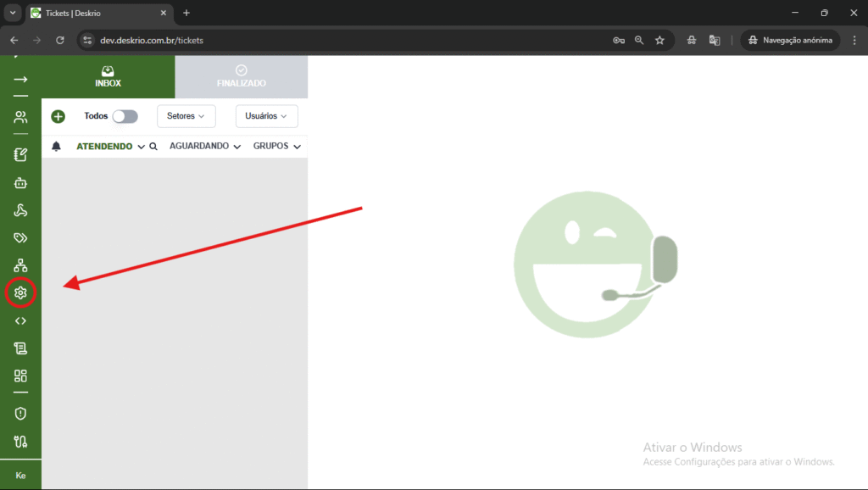Open the settings gear icon in sidebar

click(x=20, y=292)
